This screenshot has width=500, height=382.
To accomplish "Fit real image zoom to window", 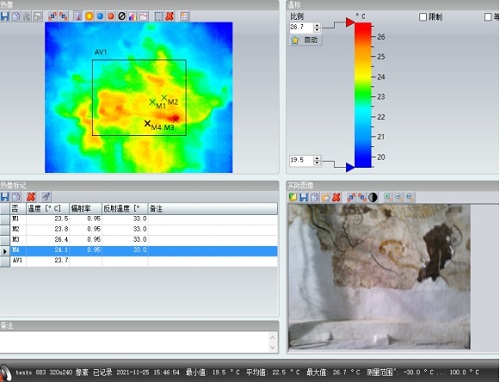I will [x=410, y=197].
